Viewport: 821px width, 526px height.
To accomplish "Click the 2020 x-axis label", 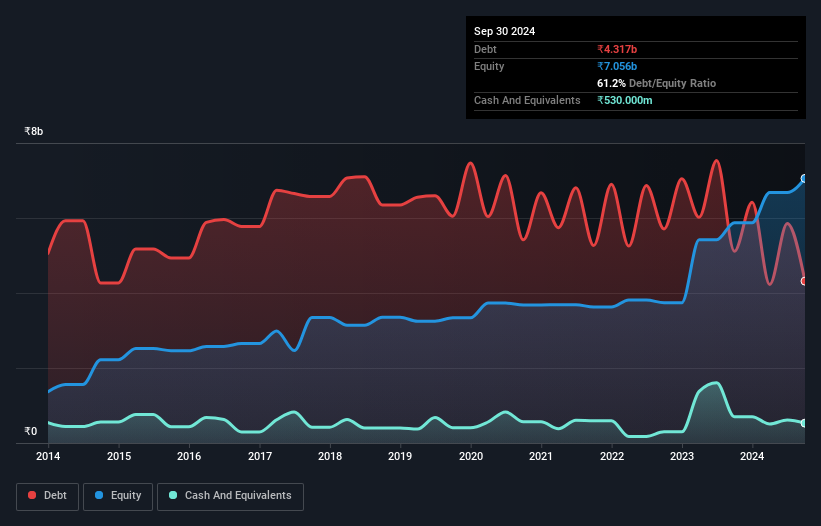I will pyautogui.click(x=471, y=456).
